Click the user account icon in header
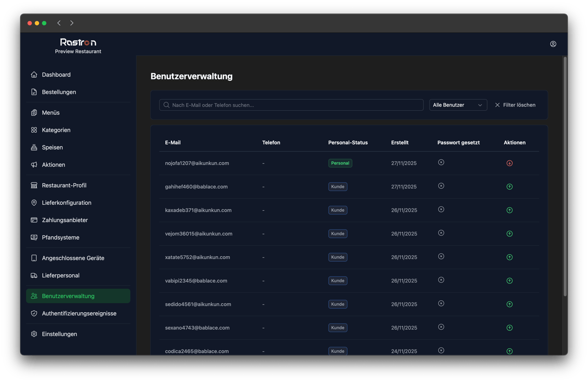 553,44
